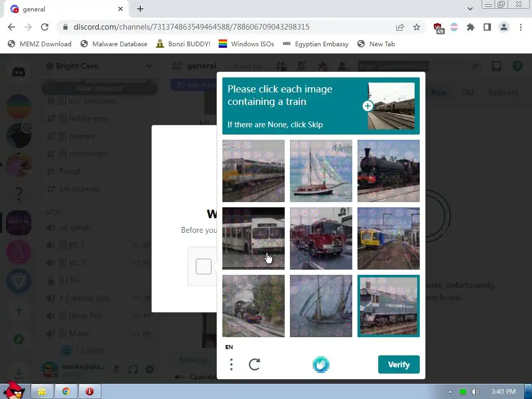Reload the Discord page
This screenshot has height=399, width=532.
click(45, 27)
